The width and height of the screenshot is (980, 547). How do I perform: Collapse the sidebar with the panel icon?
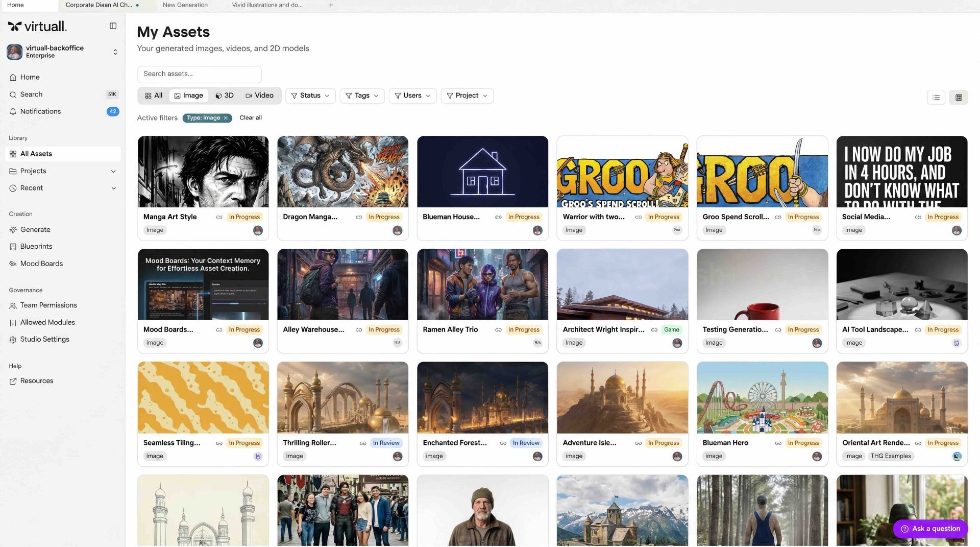tap(113, 26)
